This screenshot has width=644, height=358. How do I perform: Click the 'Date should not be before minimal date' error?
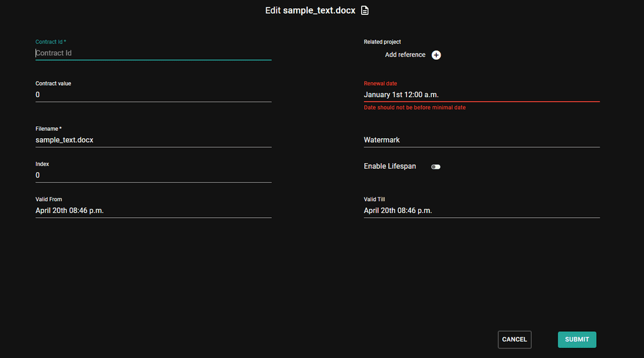pyautogui.click(x=414, y=108)
